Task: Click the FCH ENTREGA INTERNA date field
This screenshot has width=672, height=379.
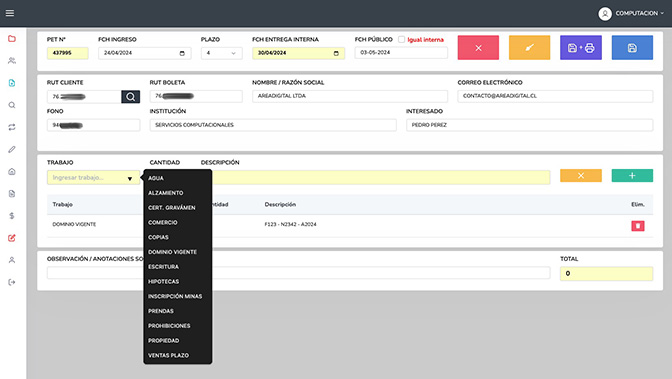Action: coord(298,53)
